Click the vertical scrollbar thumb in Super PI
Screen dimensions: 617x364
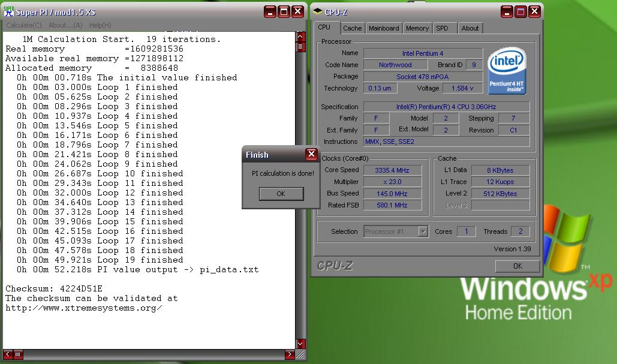tap(300, 47)
